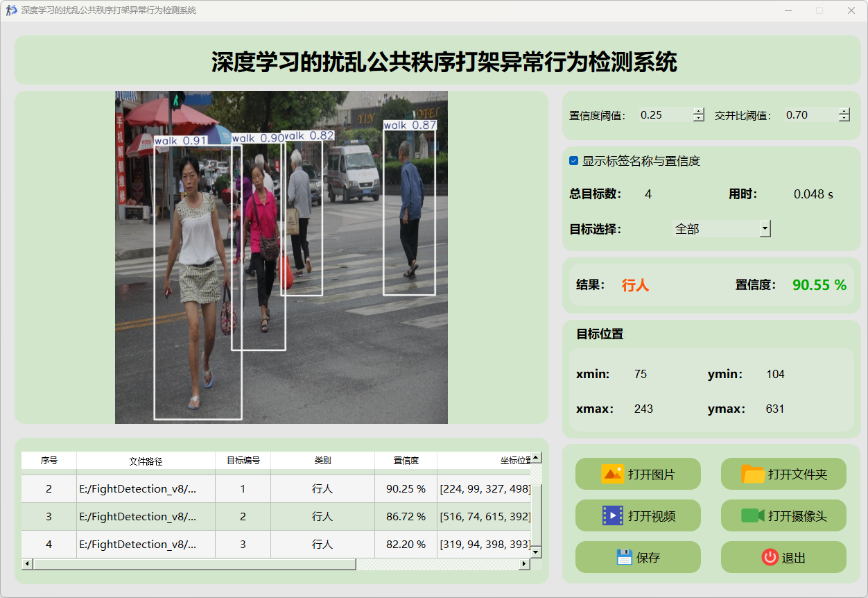The width and height of the screenshot is (868, 598).
Task: Open the 目标选择 dropdown
Action: [x=765, y=228]
